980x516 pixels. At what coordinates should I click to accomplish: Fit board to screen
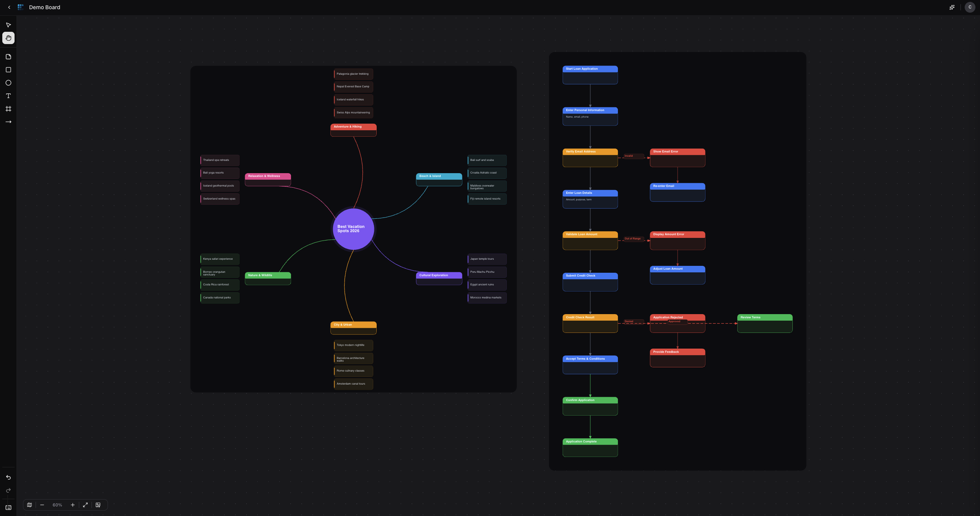click(x=85, y=505)
